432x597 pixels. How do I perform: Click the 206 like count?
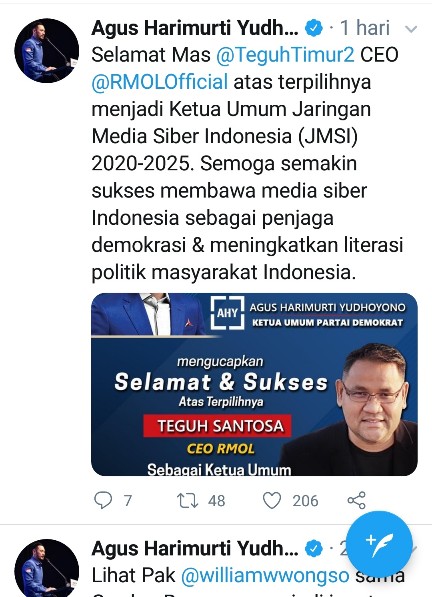[x=305, y=501]
